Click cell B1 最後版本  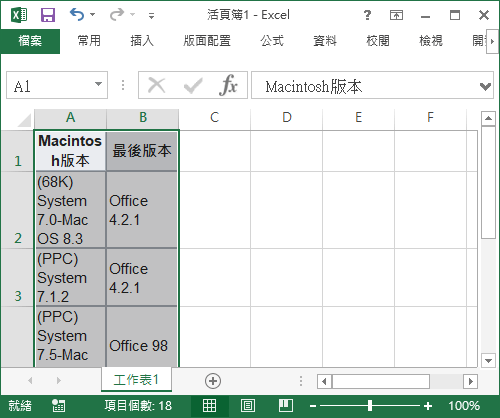[x=142, y=151]
